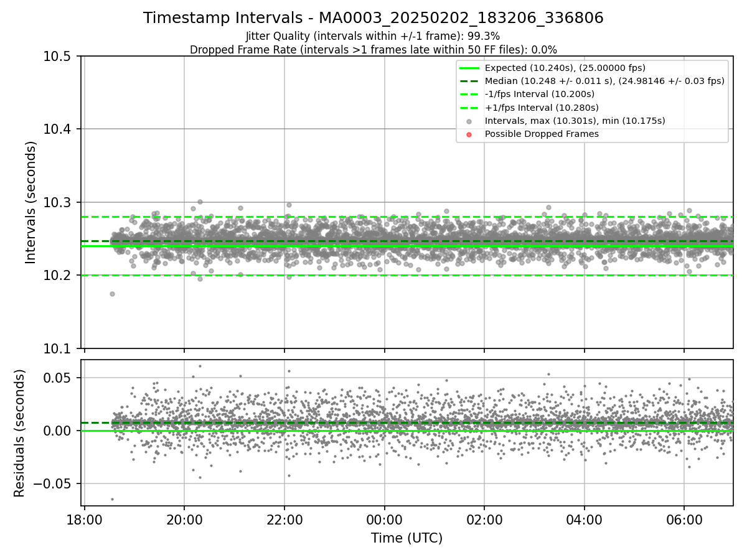Click the lowest outlier interval point near 10.175s
This screenshot has height=560, width=747.
pyautogui.click(x=112, y=294)
